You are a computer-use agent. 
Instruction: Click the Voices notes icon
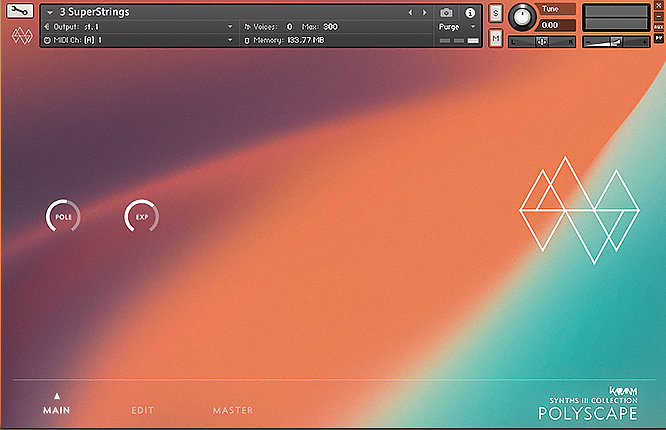247,27
